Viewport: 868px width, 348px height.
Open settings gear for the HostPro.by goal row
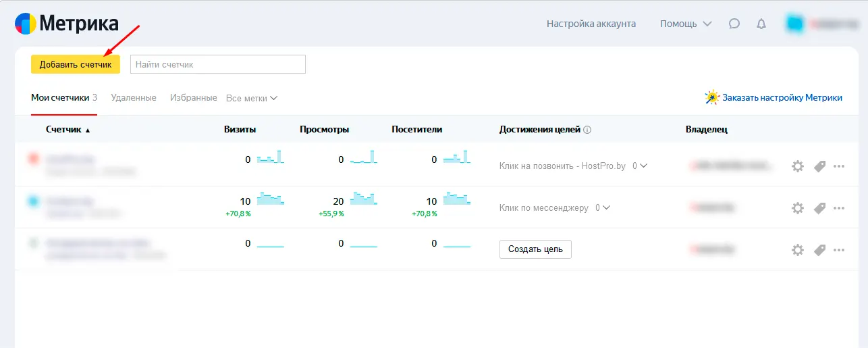(798, 166)
